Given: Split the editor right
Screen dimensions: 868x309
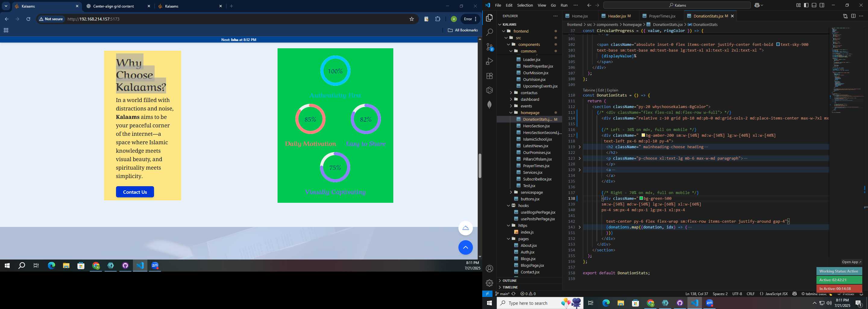Looking at the screenshot, I should coord(853,16).
